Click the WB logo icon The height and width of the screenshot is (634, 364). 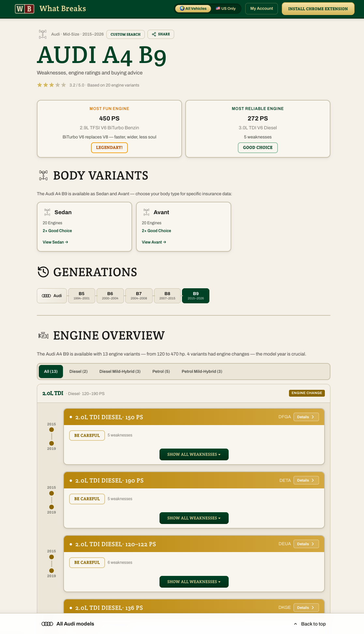click(24, 9)
